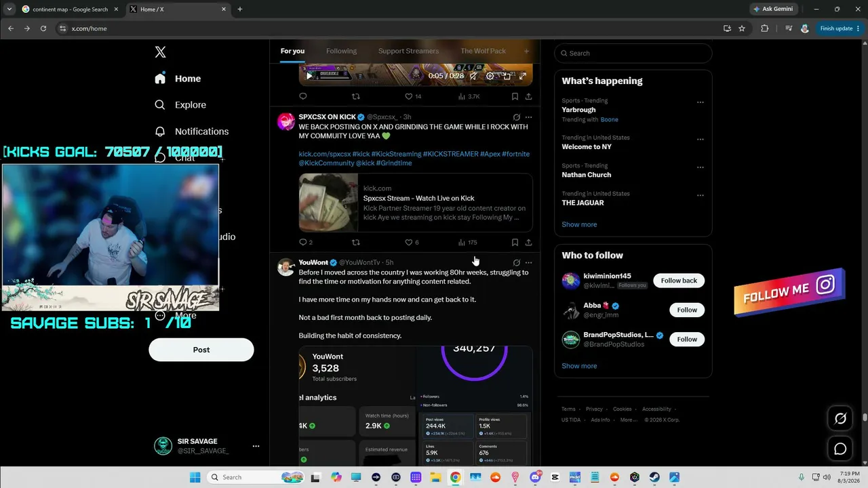Viewport: 868px width, 488px height.
Task: Open YouWont profile name link
Action: (313, 262)
